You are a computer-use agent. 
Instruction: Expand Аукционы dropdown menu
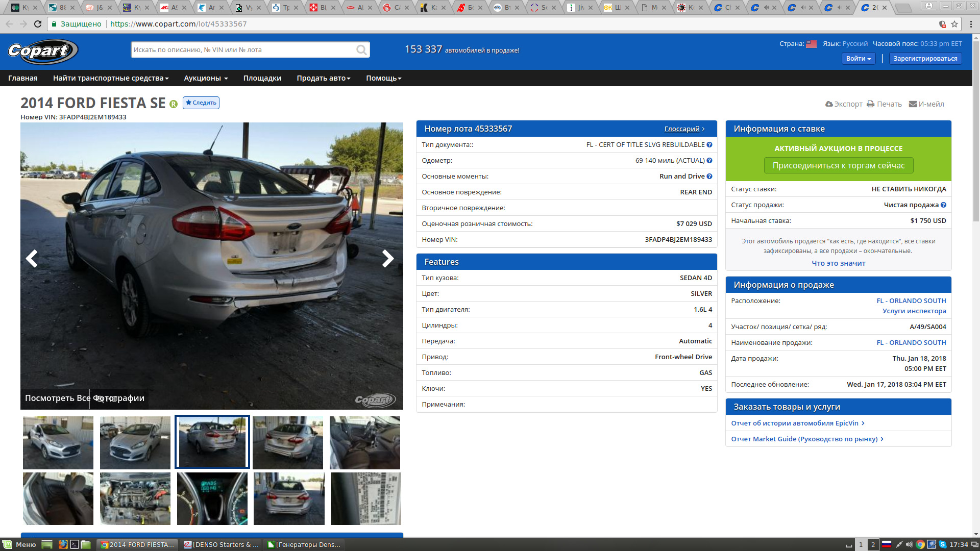(x=206, y=78)
